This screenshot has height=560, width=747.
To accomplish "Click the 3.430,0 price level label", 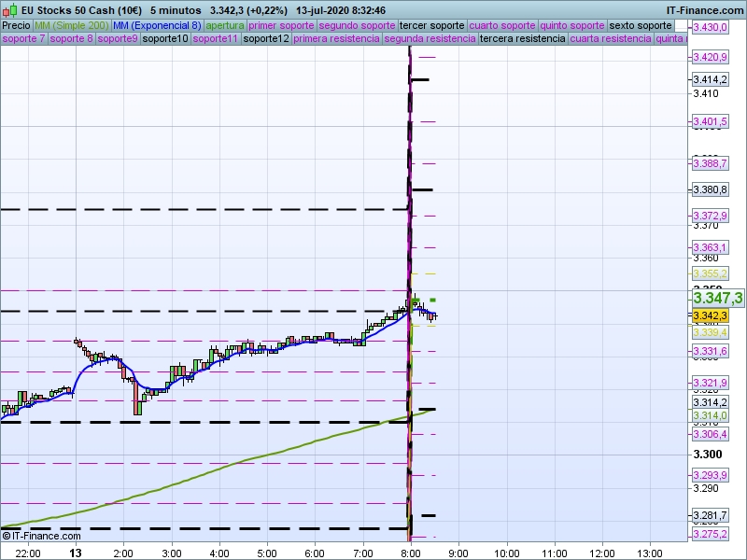I will coord(710,28).
